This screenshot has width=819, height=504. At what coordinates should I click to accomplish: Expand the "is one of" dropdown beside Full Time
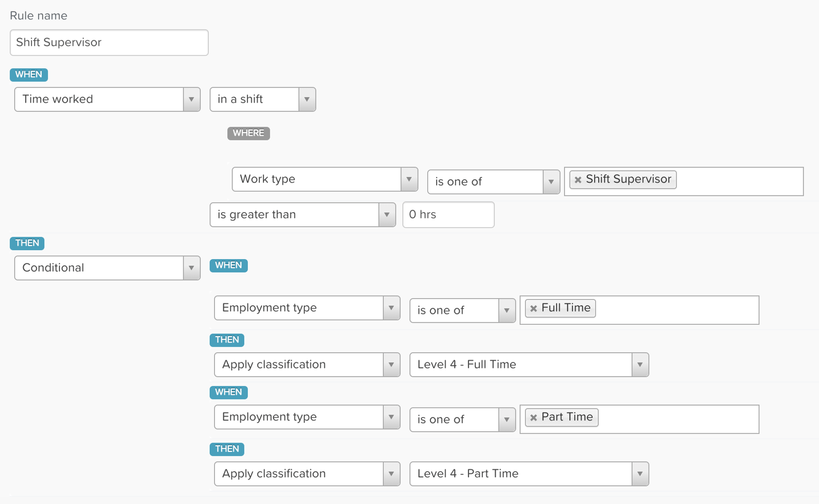tap(506, 310)
